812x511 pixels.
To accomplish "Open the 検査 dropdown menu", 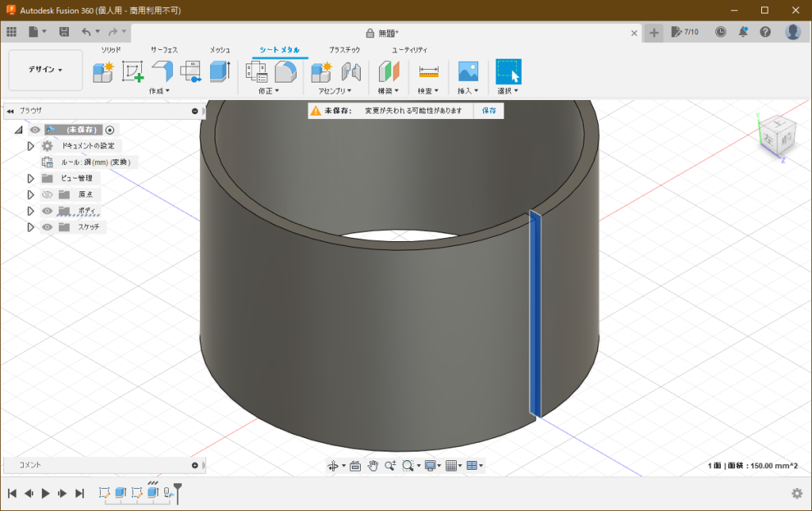I will click(x=428, y=91).
